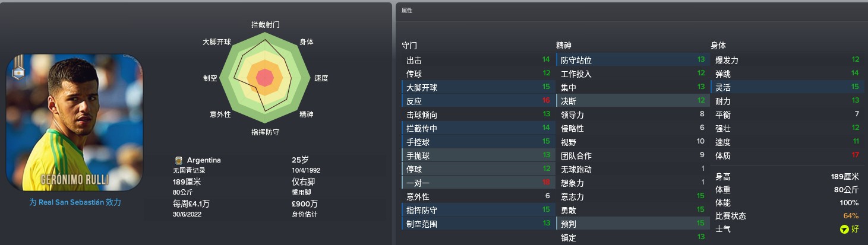
Task: Click the 体质 attribute value 17
Action: 856,155
